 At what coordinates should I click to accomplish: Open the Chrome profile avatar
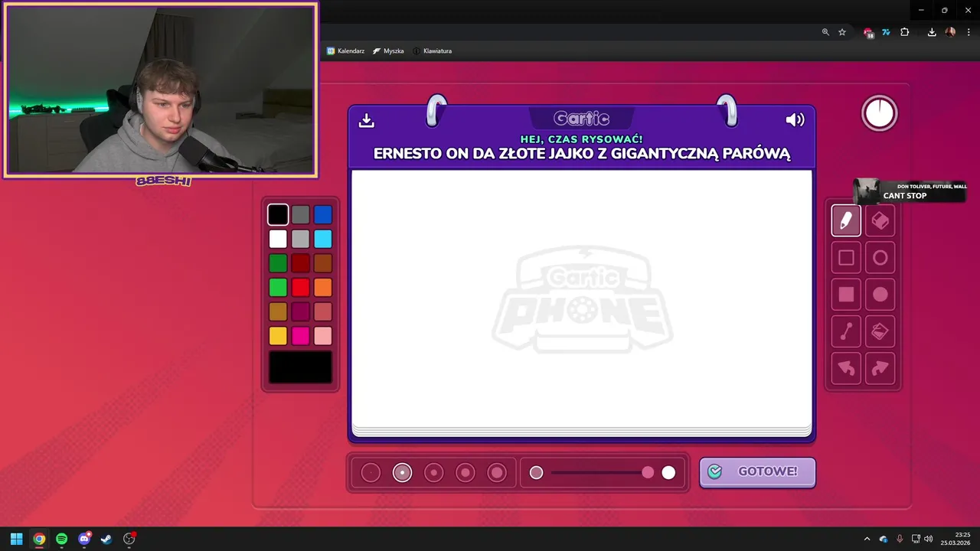[x=950, y=32]
